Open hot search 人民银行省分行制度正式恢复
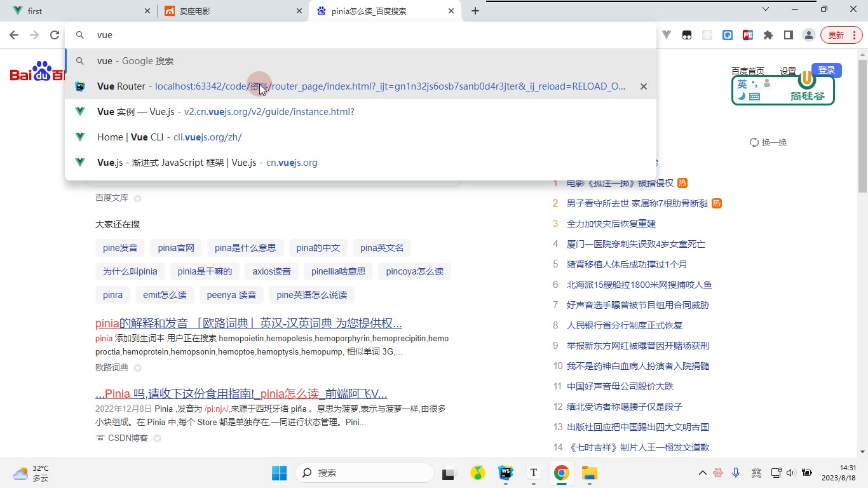 [625, 325]
